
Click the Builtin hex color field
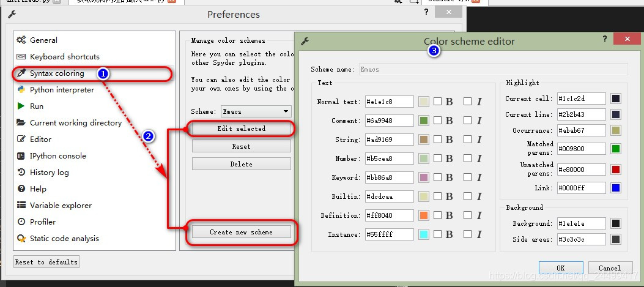point(390,196)
